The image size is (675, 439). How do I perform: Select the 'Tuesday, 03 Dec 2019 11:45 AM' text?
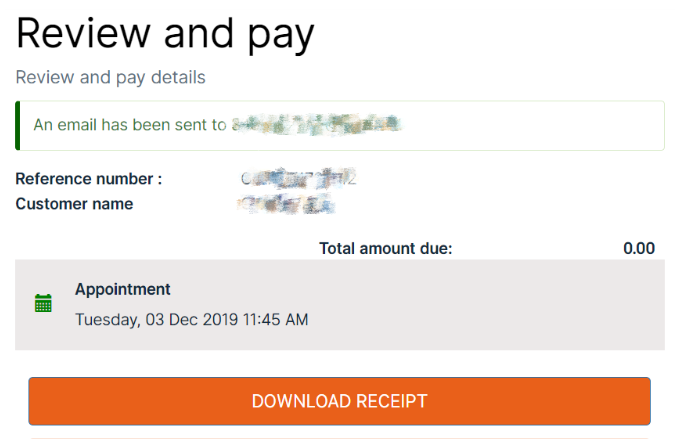tap(191, 320)
